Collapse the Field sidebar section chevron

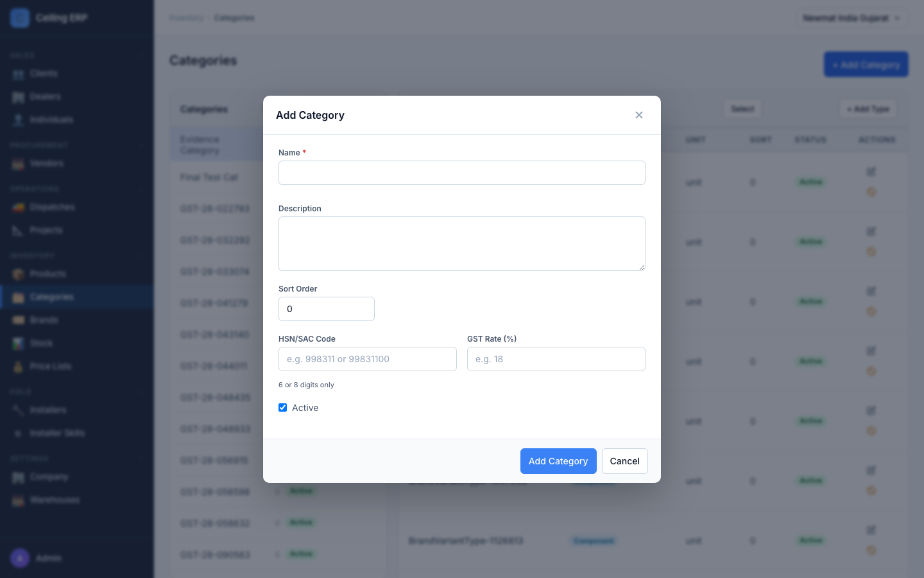click(x=141, y=392)
